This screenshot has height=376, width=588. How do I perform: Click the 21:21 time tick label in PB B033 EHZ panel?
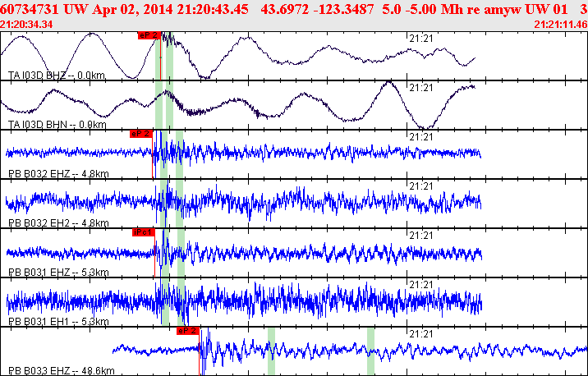pyautogui.click(x=420, y=333)
